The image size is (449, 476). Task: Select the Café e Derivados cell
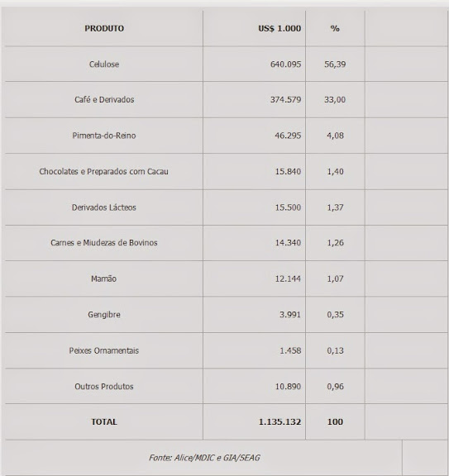point(104,99)
